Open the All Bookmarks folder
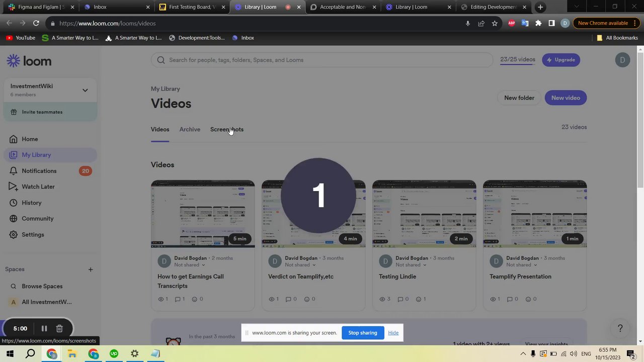This screenshot has height=362, width=644. point(617,38)
